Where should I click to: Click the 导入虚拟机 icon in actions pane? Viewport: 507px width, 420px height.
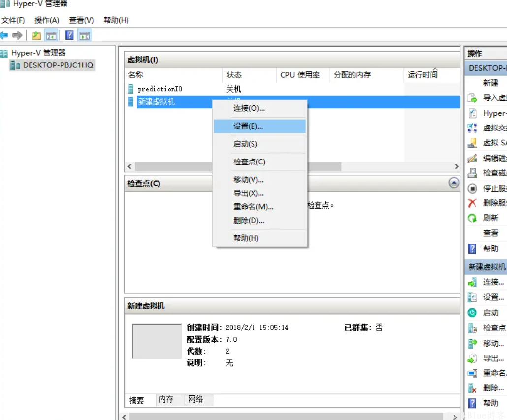473,97
